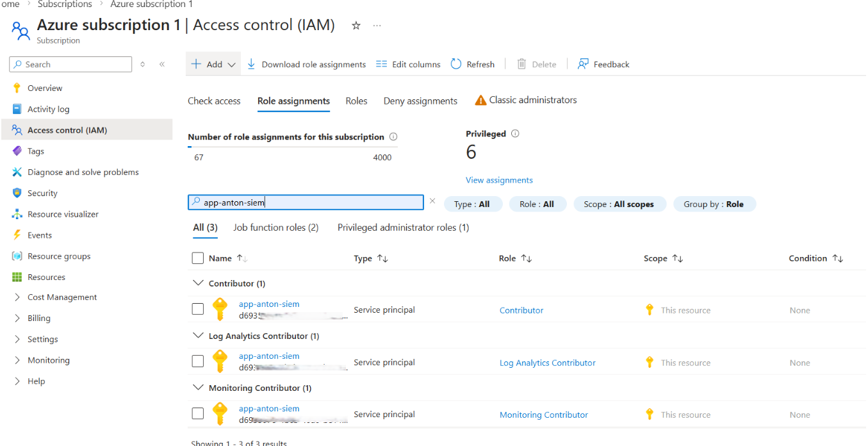Open the Role : All filter
This screenshot has height=446, width=868.
tap(537, 204)
